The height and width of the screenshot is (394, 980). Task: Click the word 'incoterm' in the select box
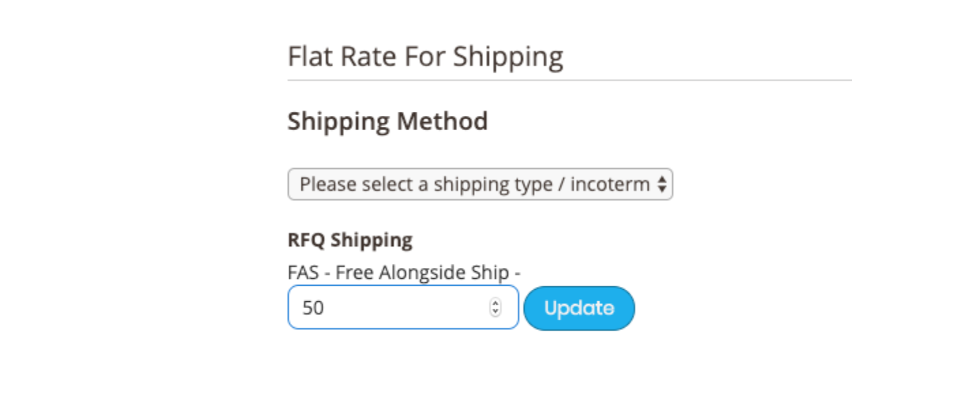[x=610, y=184]
